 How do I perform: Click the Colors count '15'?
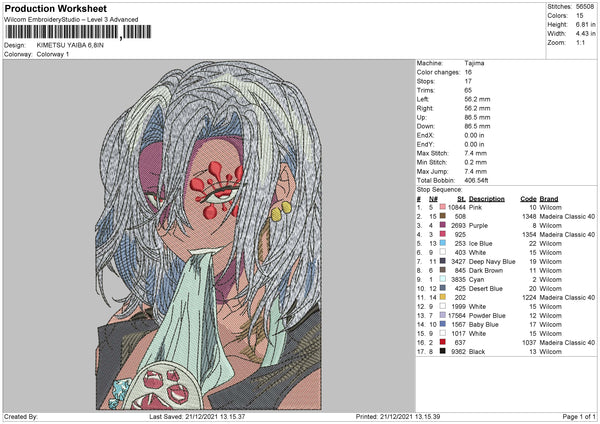coord(579,16)
